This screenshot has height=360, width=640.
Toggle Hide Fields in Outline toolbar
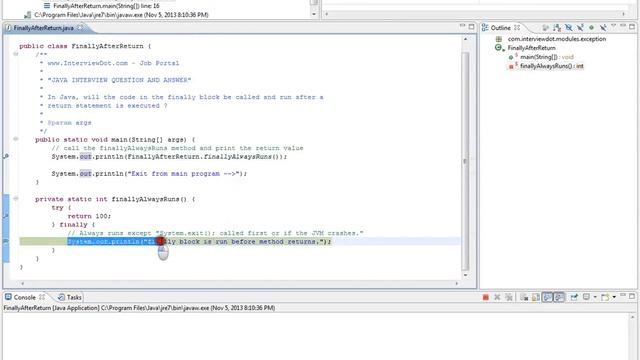coord(569,28)
